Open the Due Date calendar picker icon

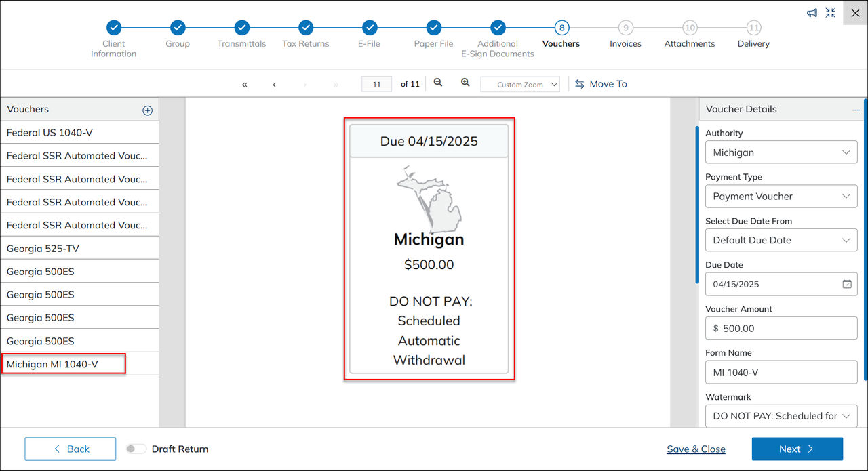847,284
